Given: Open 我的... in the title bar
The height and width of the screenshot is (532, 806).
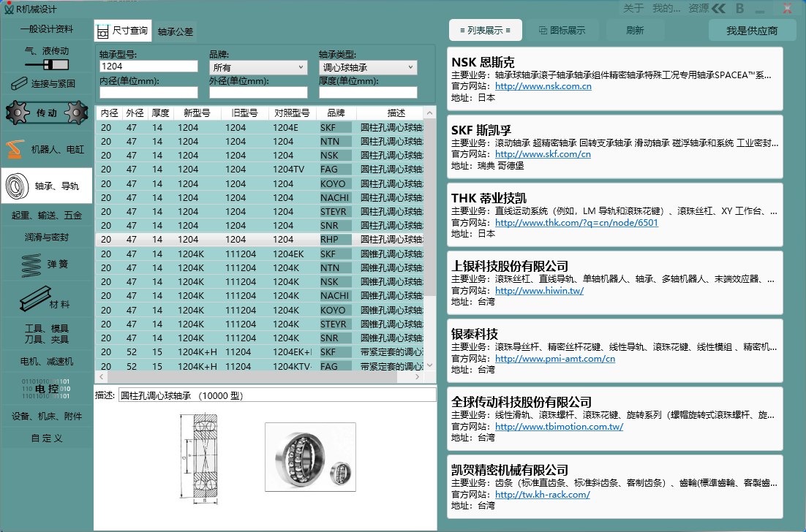Looking at the screenshot, I should click(666, 8).
